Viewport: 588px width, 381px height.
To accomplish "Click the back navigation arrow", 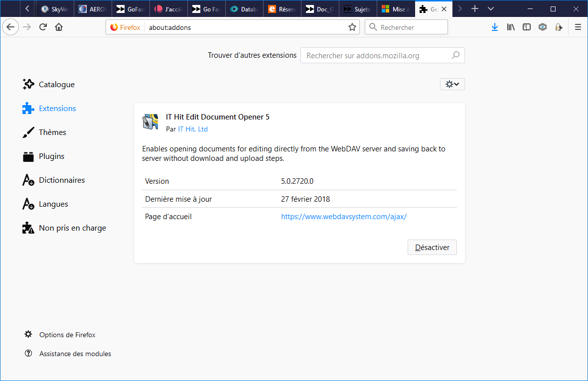I will (10, 27).
